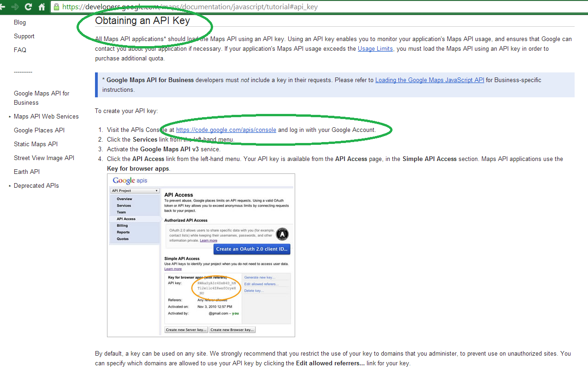Open the FAQ sidebar link
The height and width of the screenshot is (381, 588).
point(20,50)
